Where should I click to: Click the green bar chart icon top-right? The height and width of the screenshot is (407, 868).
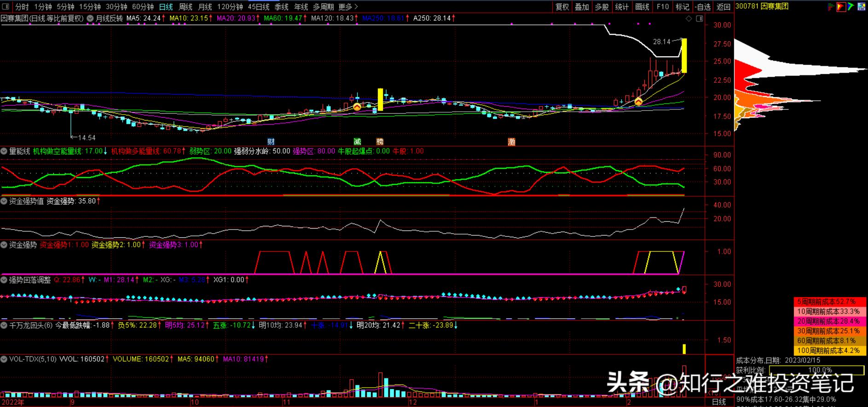point(831,6)
